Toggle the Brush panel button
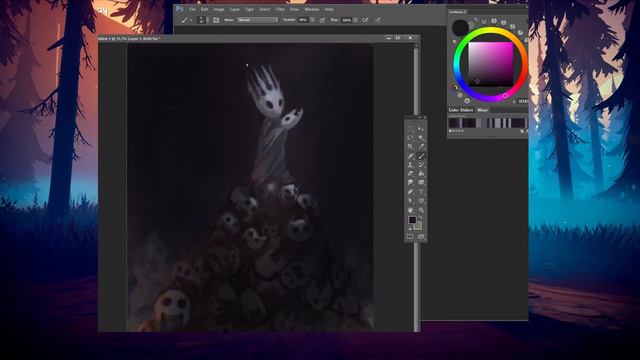Viewport: 640px width, 360px height. [x=216, y=20]
